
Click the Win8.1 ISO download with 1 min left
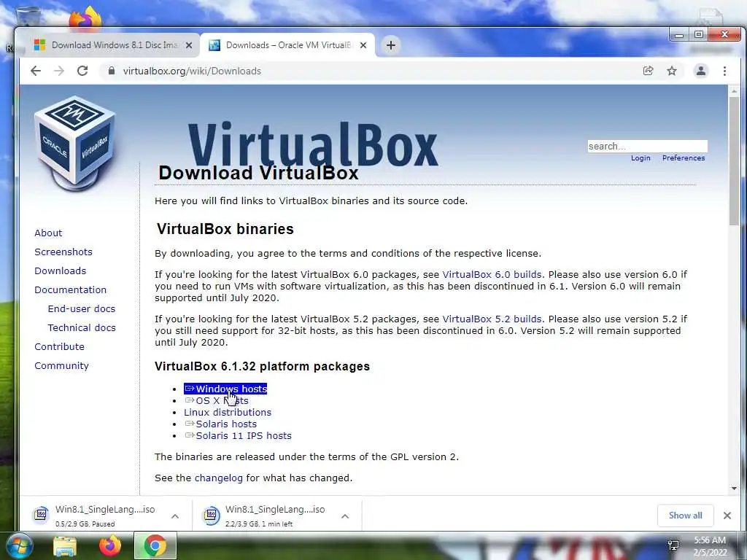277,516
